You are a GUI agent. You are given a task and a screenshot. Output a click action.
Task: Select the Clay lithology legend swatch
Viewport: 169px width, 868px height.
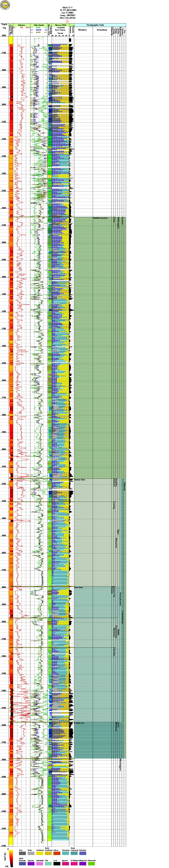pos(22,853)
